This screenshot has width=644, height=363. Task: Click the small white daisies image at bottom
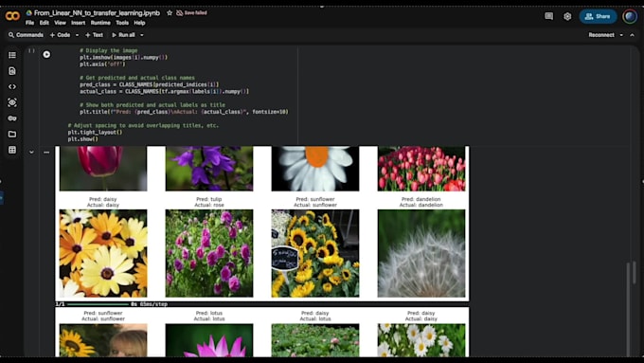tap(421, 340)
